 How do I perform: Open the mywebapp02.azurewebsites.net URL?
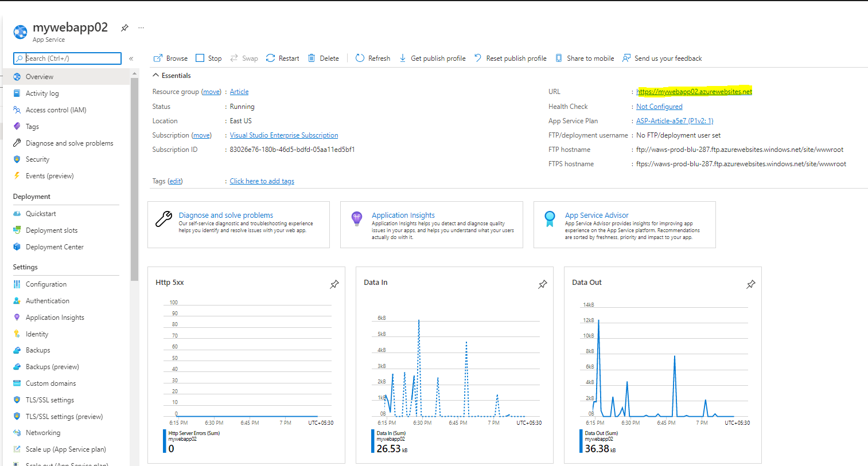(694, 92)
